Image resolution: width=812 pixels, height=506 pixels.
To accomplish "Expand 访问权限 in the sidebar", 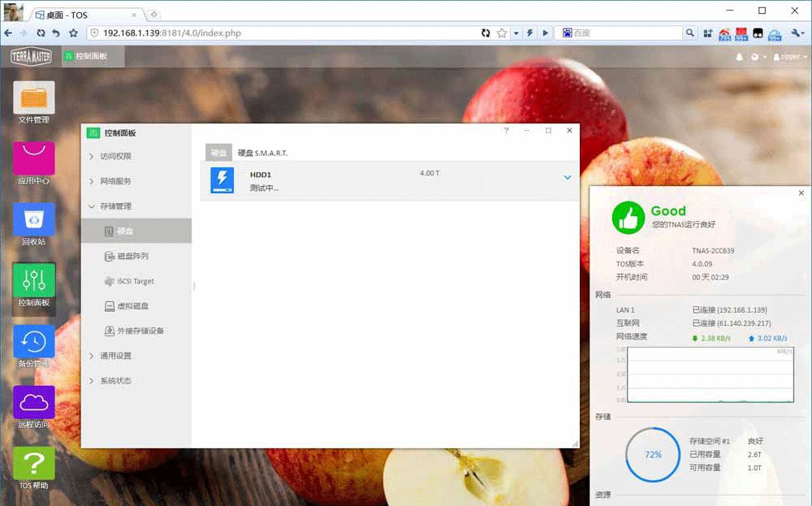I will (x=115, y=157).
